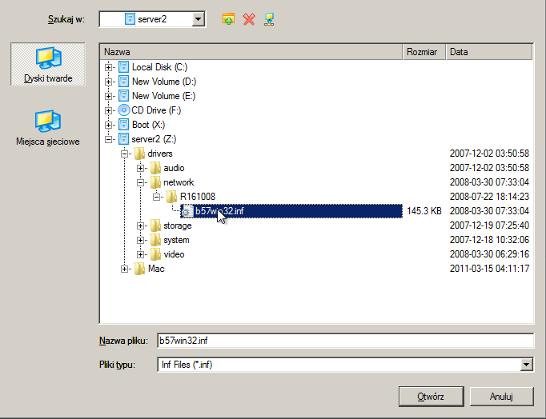
Task: Click the create new folder icon
Action: coord(228,20)
